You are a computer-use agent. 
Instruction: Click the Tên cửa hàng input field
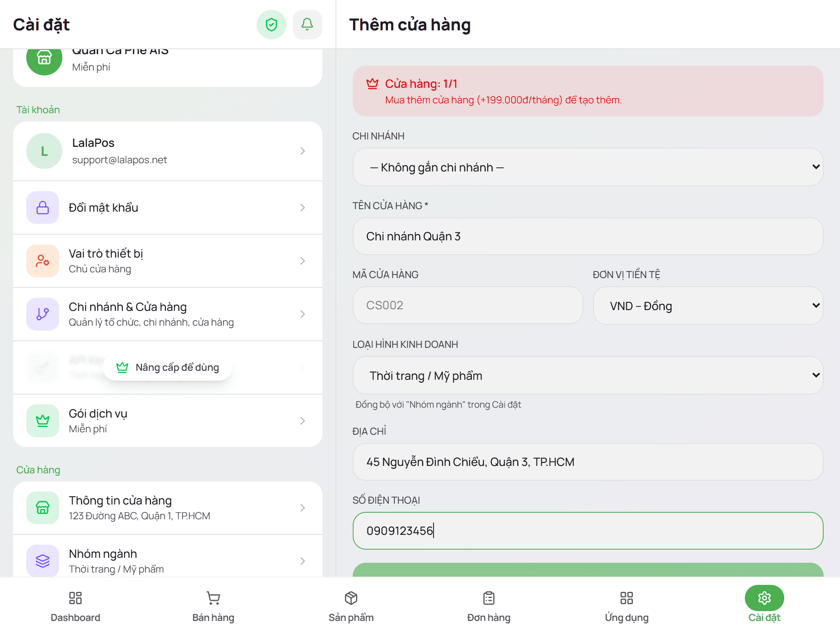click(588, 236)
